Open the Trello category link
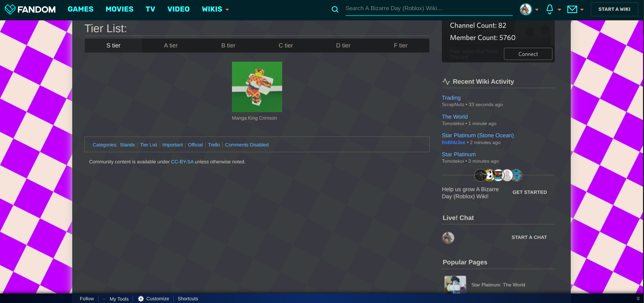The height and width of the screenshot is (303, 644). point(214,145)
